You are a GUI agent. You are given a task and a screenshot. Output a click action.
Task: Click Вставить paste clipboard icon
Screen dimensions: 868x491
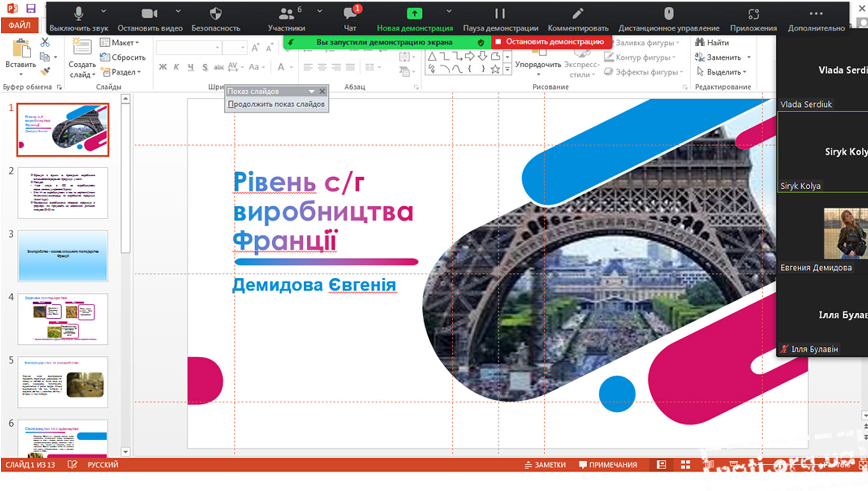[x=21, y=49]
